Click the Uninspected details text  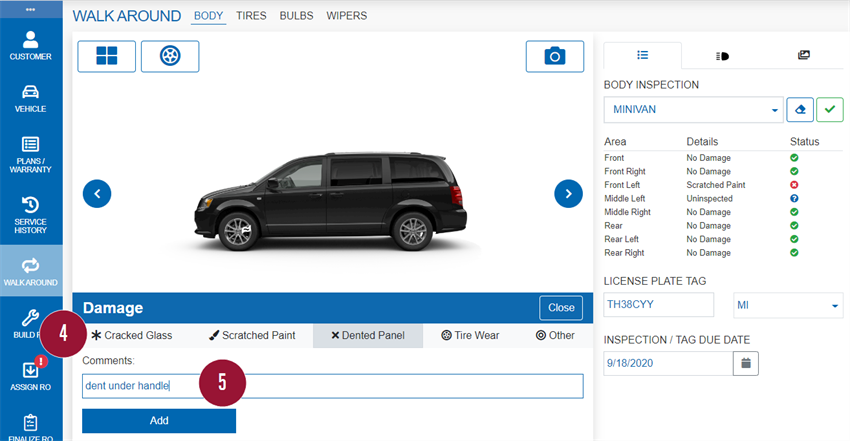pos(709,198)
